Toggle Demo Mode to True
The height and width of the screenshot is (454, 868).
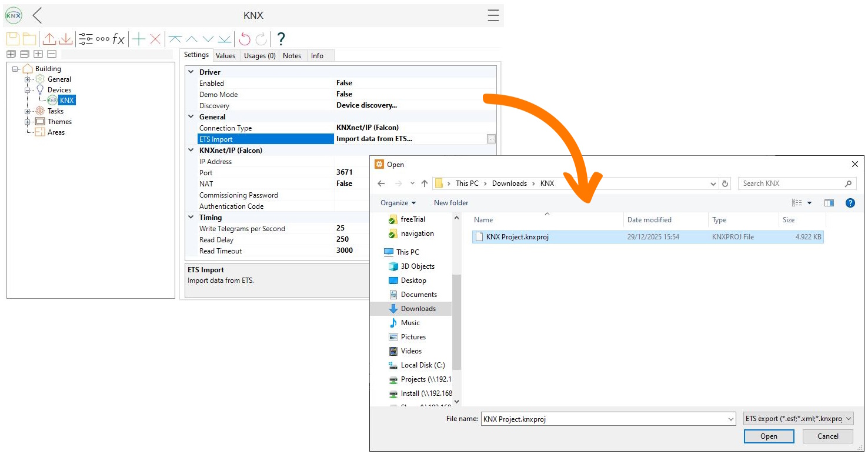[x=343, y=94]
